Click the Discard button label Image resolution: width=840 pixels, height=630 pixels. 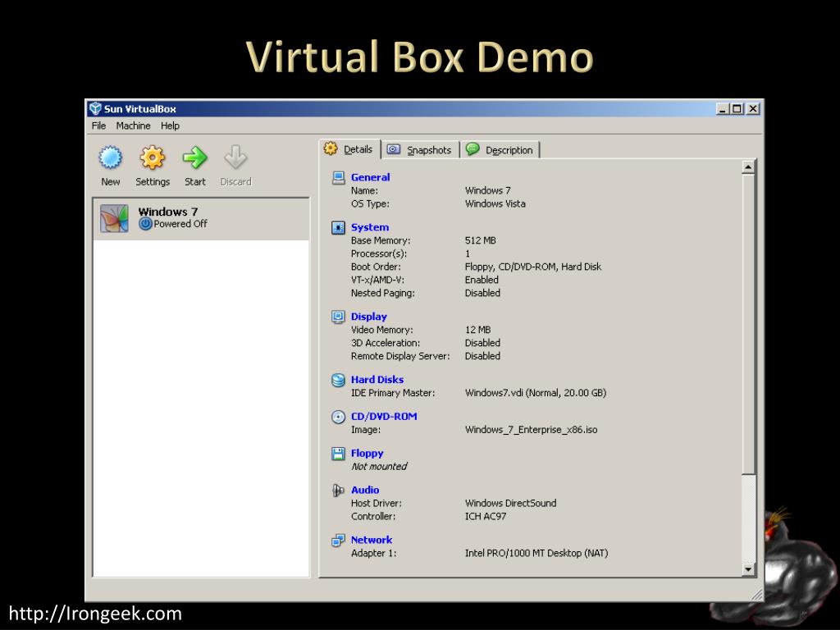tap(235, 182)
